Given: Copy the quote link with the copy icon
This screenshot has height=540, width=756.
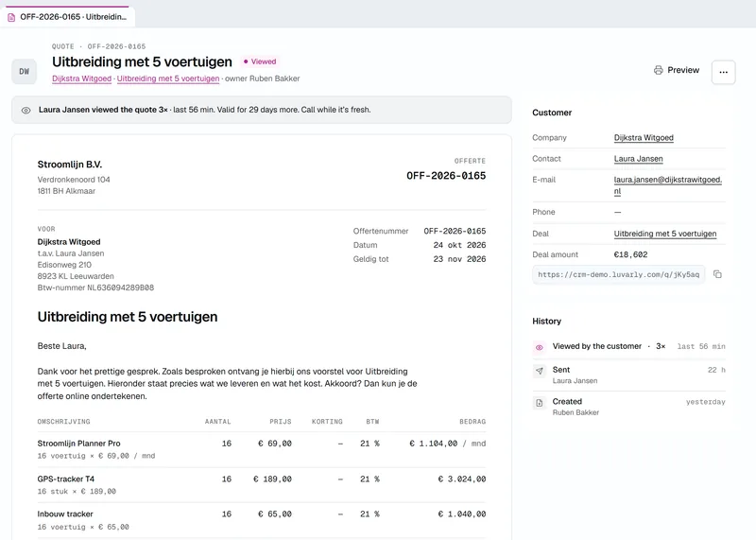Looking at the screenshot, I should point(717,274).
